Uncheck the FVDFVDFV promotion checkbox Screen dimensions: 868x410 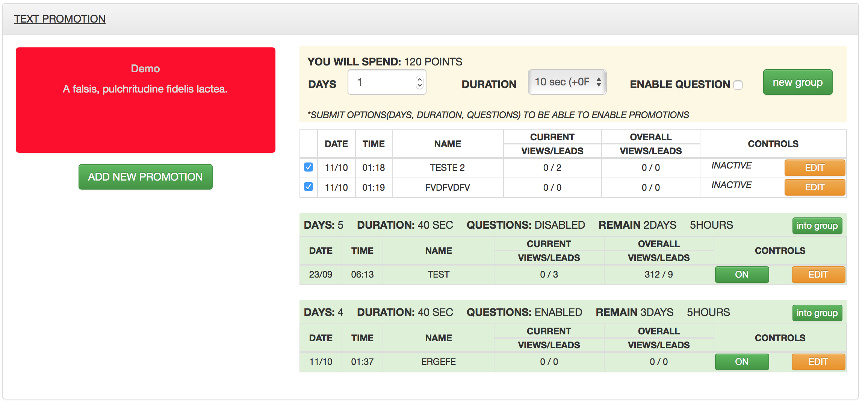308,187
